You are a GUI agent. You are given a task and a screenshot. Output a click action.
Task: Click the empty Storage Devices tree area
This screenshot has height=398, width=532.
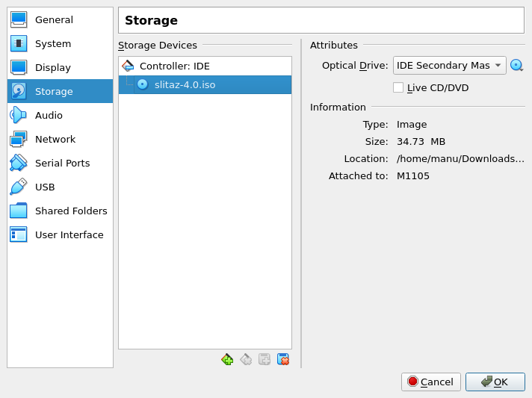click(x=205, y=220)
